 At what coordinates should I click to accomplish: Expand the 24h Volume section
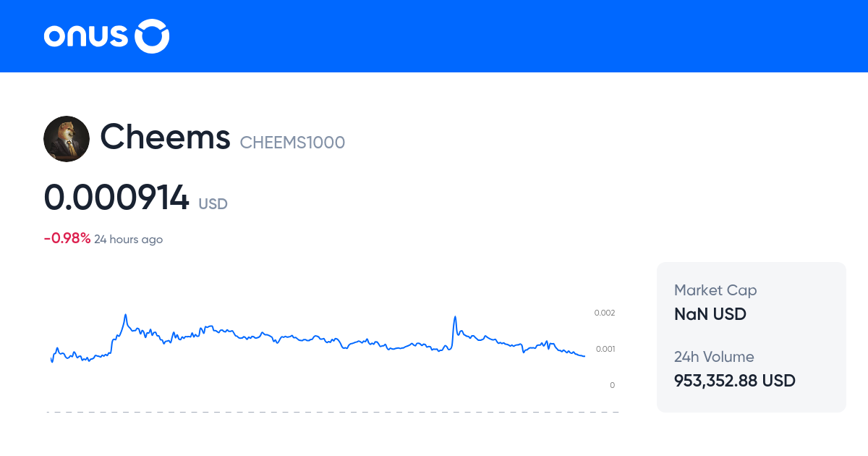coord(713,357)
